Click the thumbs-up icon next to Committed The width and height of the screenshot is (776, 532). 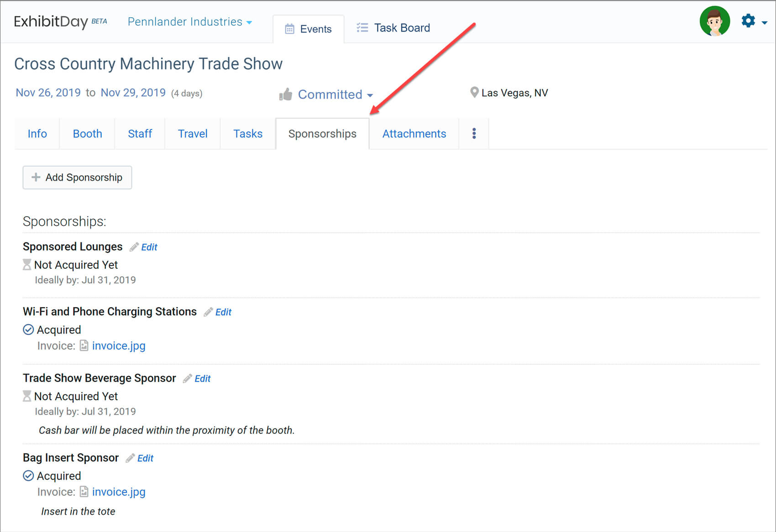point(285,94)
